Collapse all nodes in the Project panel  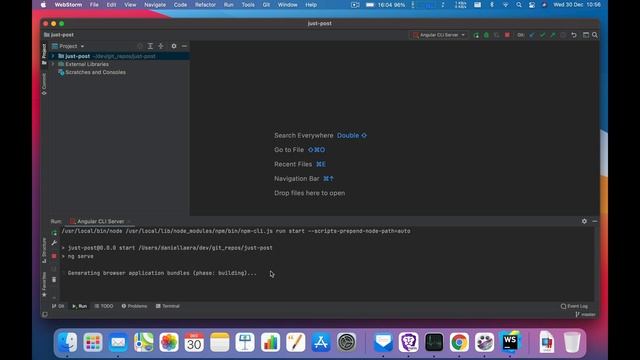pyautogui.click(x=161, y=46)
